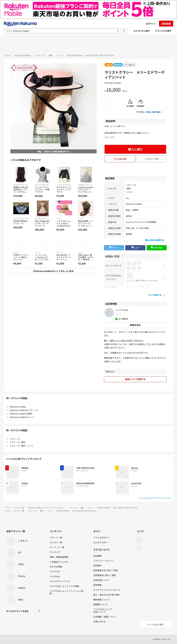This screenshot has height=644, width=177.
Task: Click the main pink hat product photo
Action: [x=53, y=106]
